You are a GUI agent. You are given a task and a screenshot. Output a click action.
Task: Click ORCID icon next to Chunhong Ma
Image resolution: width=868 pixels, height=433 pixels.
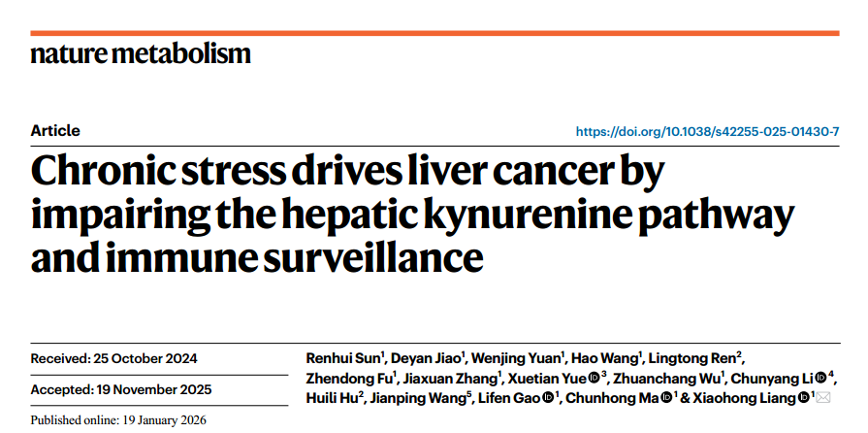[x=668, y=398]
